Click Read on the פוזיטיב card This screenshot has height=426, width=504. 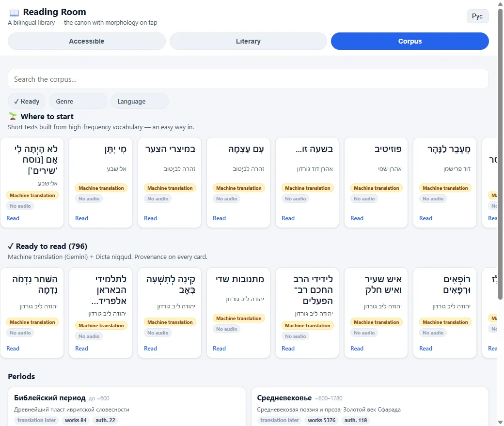pos(357,218)
